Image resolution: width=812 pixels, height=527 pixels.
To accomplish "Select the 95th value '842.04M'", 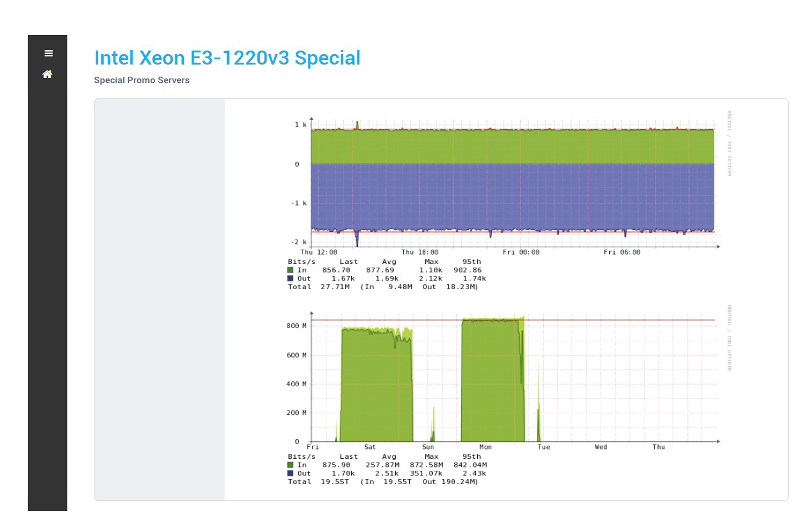I will (470, 465).
